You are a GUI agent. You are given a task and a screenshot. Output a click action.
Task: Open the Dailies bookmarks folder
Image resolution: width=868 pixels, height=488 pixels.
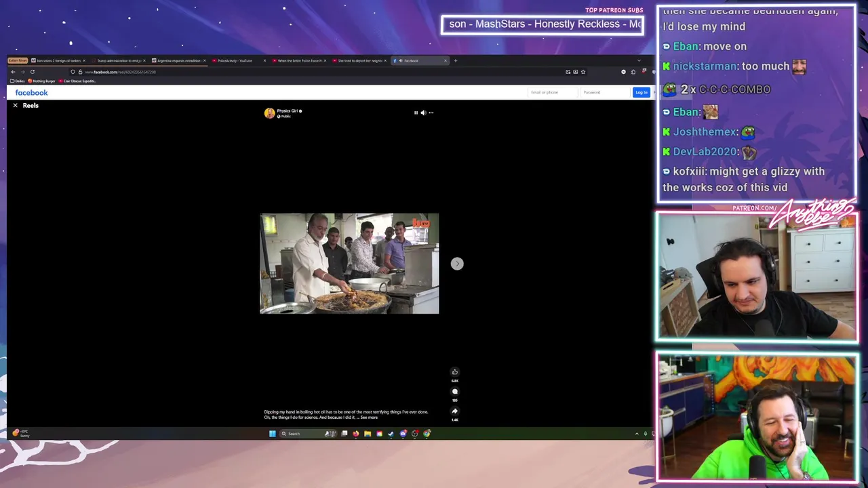(16, 81)
